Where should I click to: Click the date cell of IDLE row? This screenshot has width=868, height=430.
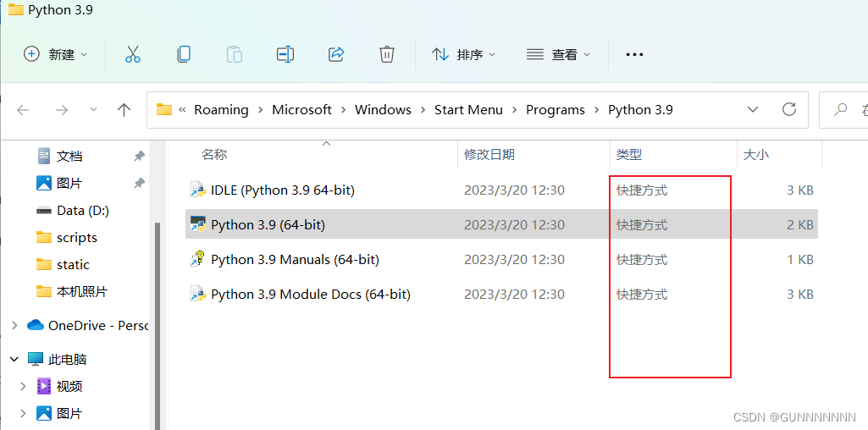coord(514,190)
